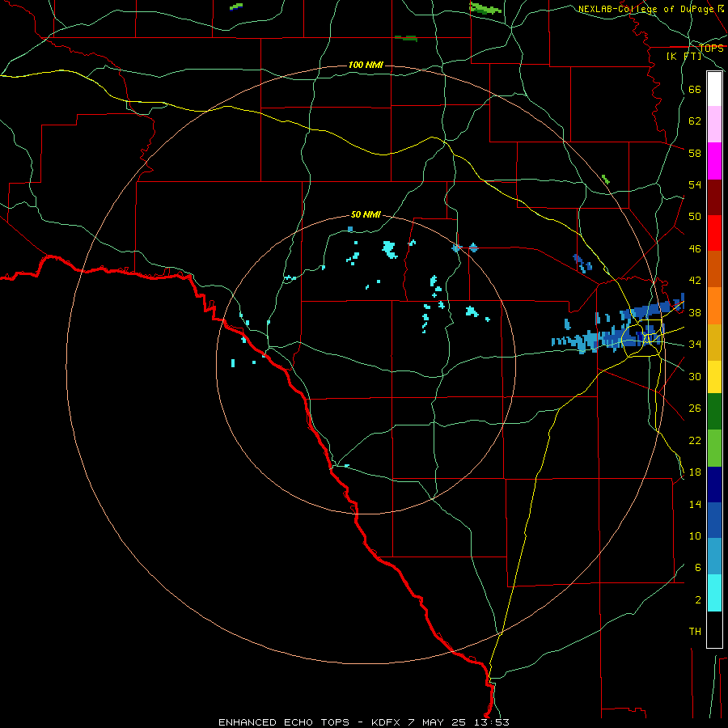Click the 26 legend scale value
This screenshot has width=728, height=728.
[695, 408]
